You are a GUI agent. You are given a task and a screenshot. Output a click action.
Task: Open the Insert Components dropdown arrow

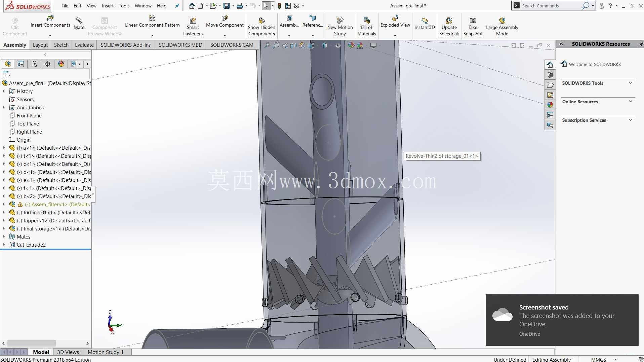point(50,35)
